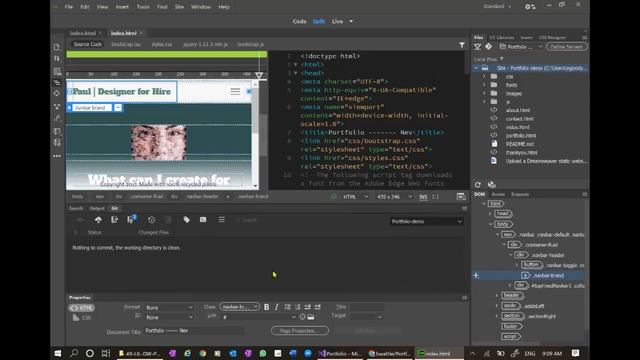Show Git repository history icon
The image size is (640, 360).
[x=151, y=220]
